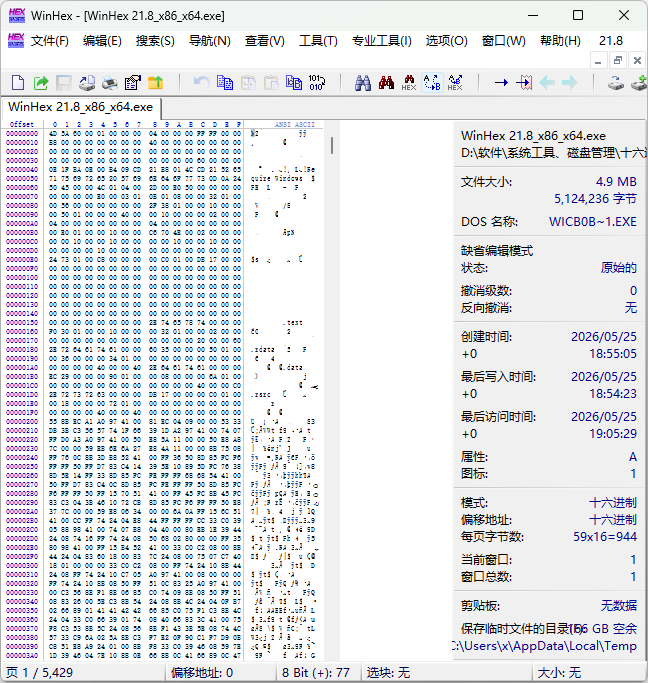Minimize the inner document window
Screen dimensions: 648x683
pos(598,61)
